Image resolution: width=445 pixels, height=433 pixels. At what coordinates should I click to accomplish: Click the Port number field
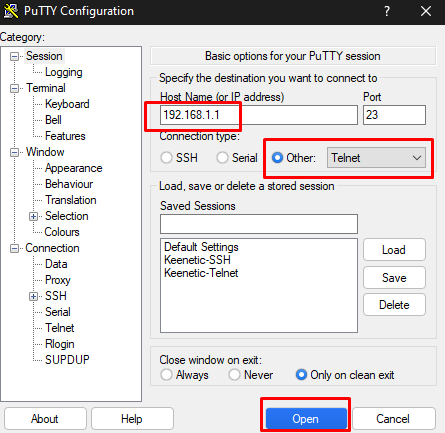point(394,115)
